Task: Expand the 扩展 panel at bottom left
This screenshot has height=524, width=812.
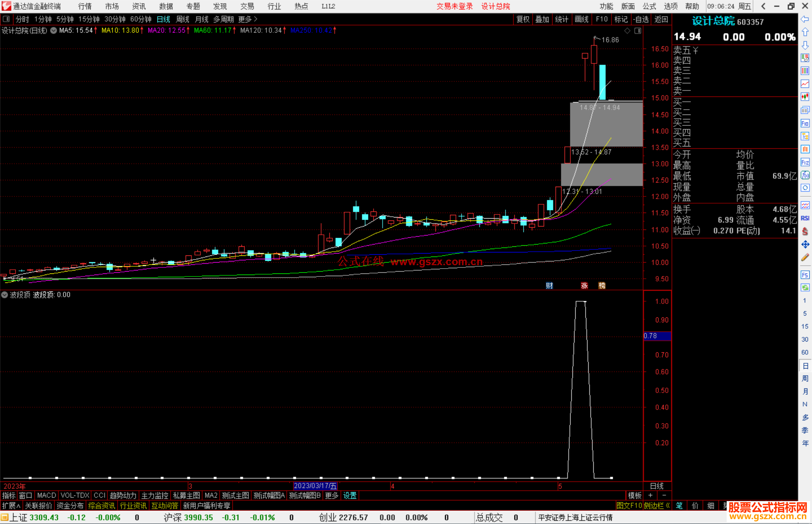Action: tap(11, 506)
